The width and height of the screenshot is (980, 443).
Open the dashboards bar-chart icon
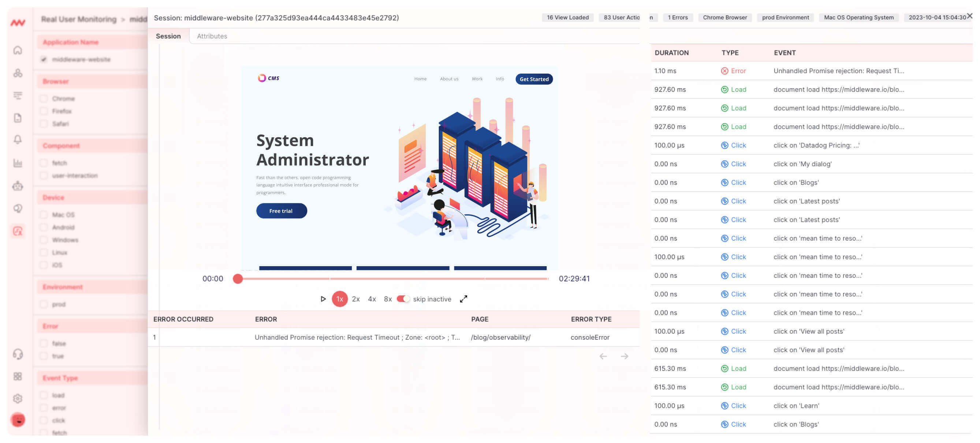click(18, 163)
